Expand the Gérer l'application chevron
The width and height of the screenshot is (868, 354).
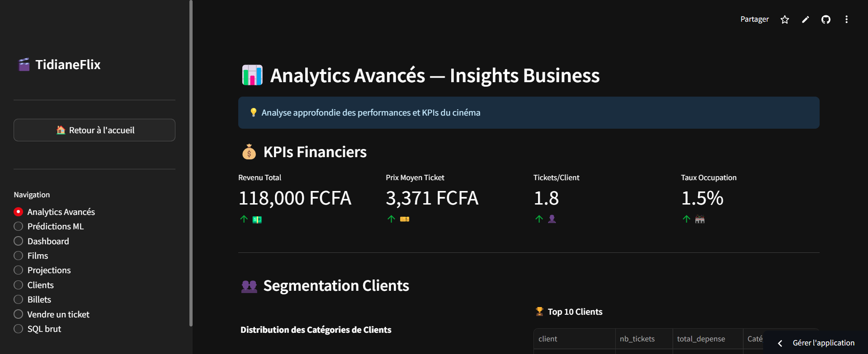click(780, 343)
